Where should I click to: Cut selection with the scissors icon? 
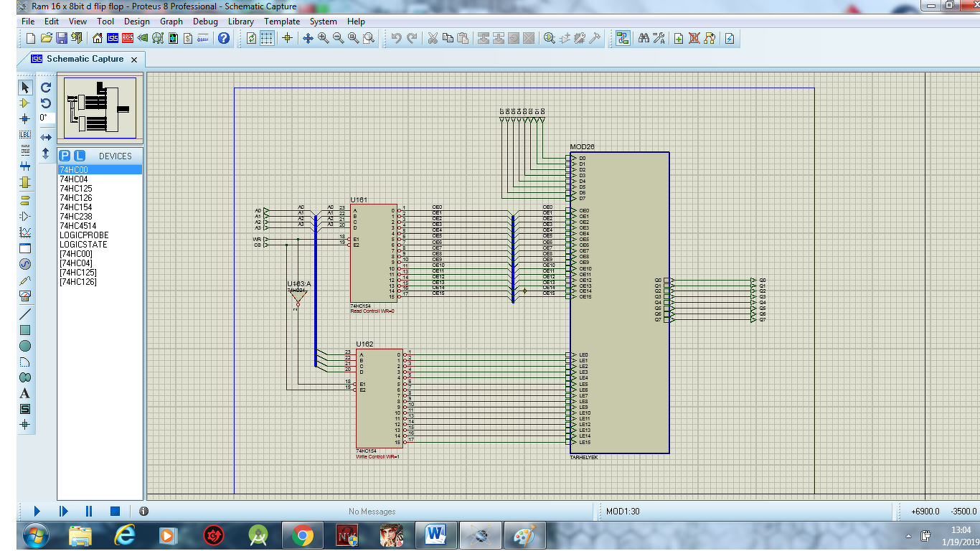(x=433, y=38)
